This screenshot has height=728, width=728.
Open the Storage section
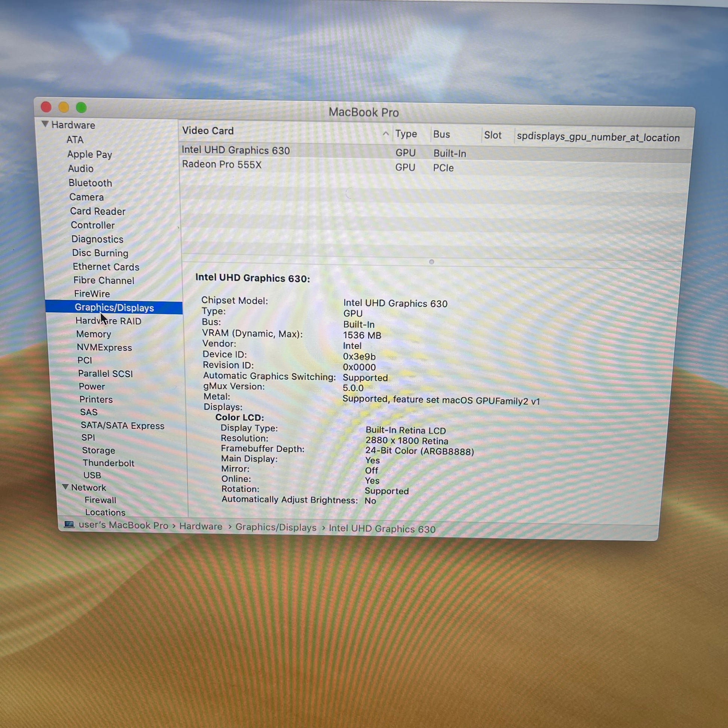[99, 450]
